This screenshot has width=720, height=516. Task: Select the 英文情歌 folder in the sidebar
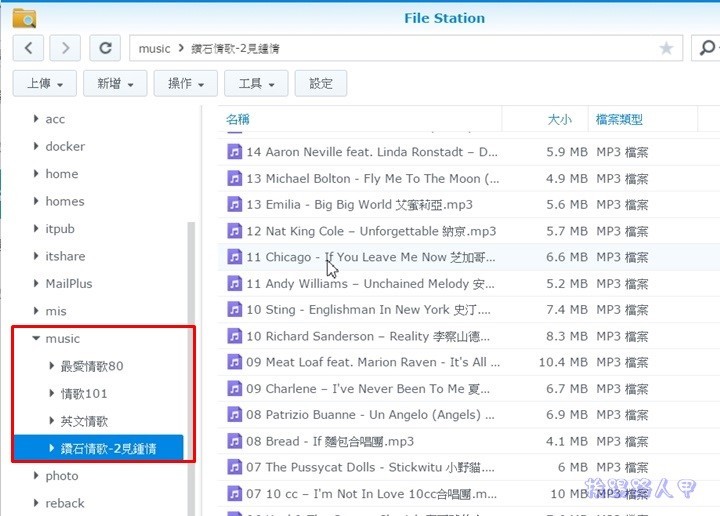click(84, 421)
